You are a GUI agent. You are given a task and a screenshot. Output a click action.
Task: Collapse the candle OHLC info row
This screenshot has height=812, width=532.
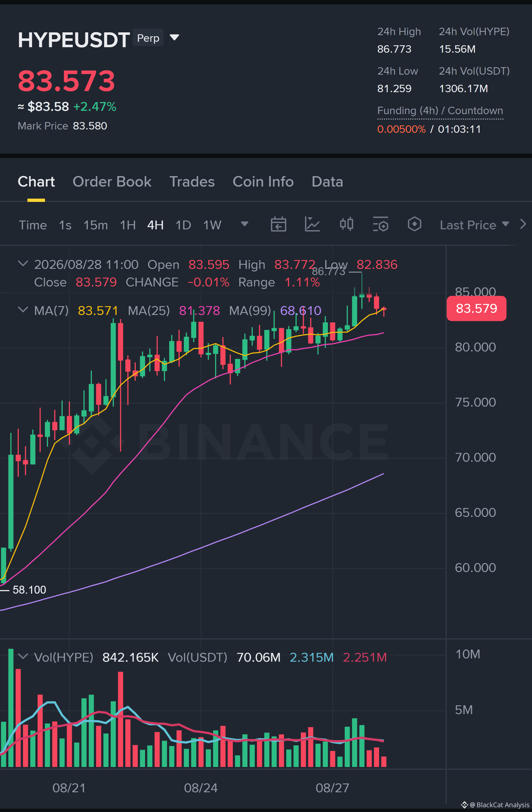[x=23, y=264]
